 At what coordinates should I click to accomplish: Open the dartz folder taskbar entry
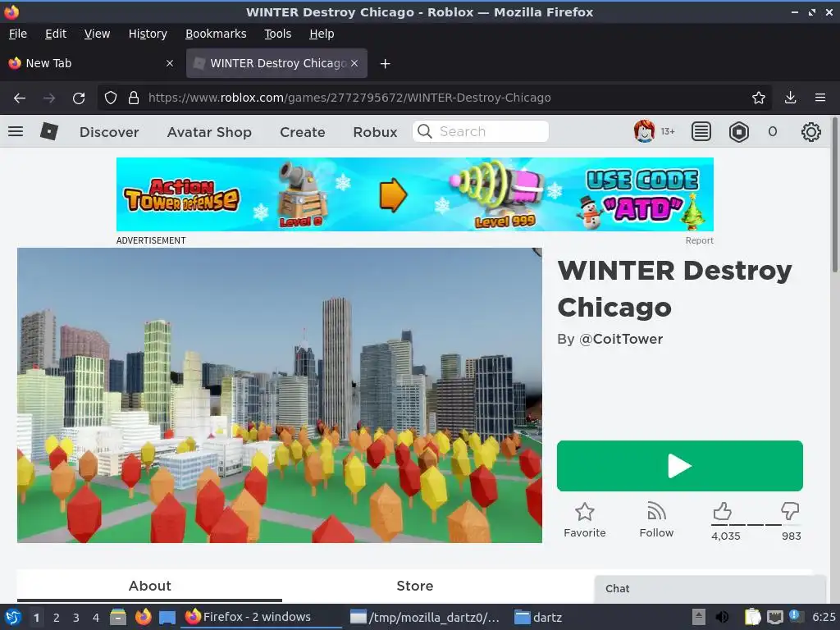click(538, 617)
